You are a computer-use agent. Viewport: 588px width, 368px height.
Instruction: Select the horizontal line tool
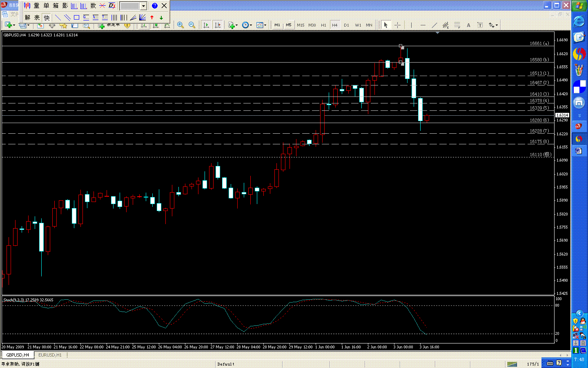tap(423, 25)
